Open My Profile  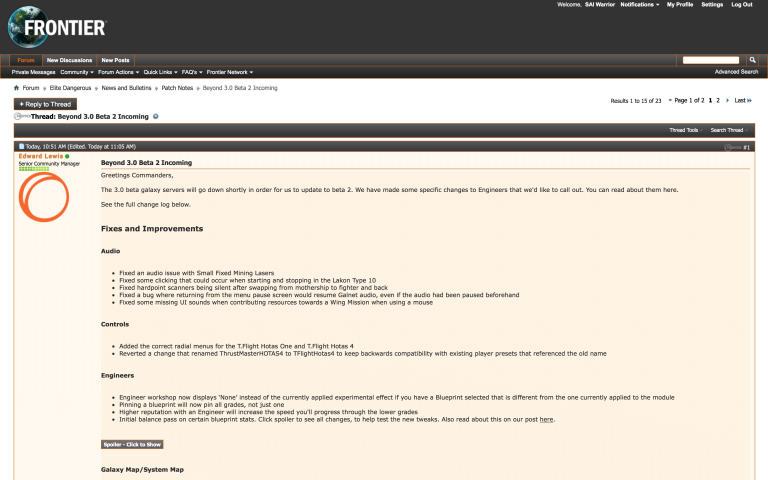pos(680,4)
